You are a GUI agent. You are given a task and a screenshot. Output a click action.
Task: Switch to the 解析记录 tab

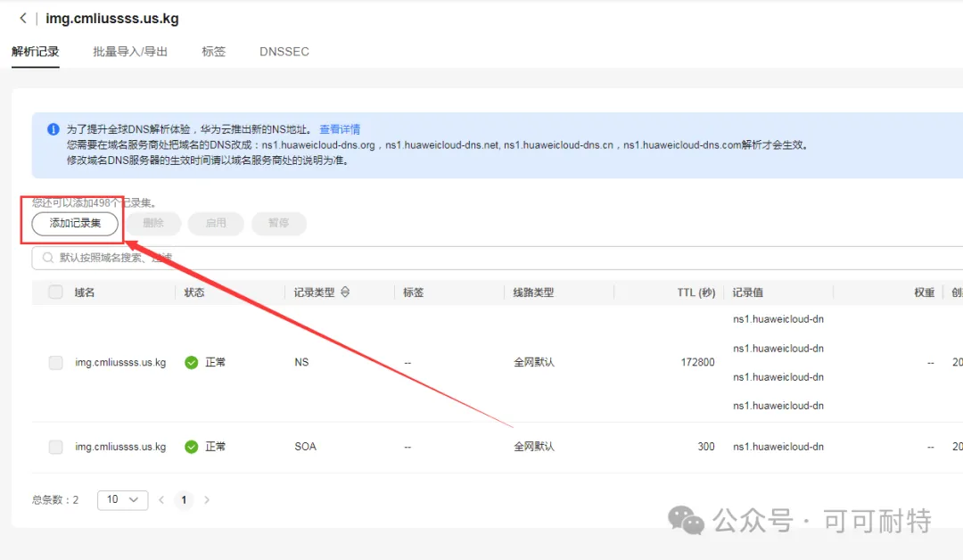point(36,52)
